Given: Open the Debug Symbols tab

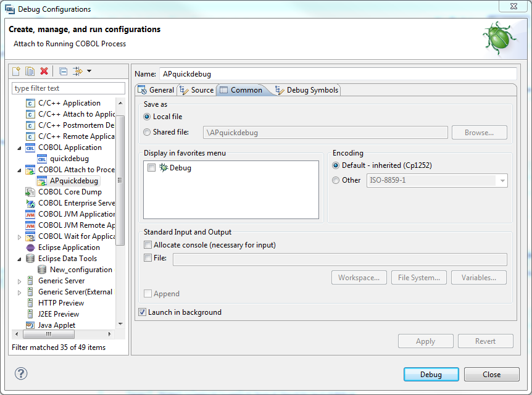Looking at the screenshot, I should (307, 90).
